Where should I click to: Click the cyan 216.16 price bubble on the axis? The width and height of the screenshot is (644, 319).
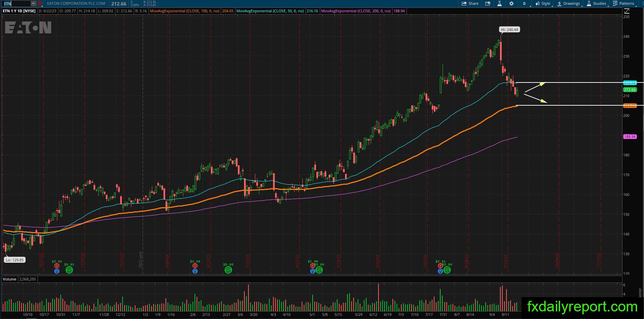tap(630, 83)
